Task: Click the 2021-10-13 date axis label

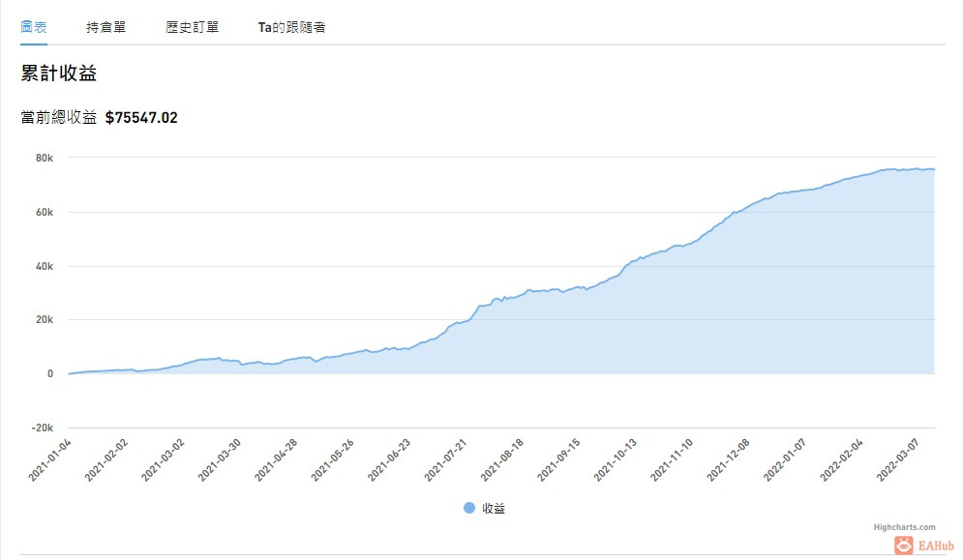Action: [615, 460]
